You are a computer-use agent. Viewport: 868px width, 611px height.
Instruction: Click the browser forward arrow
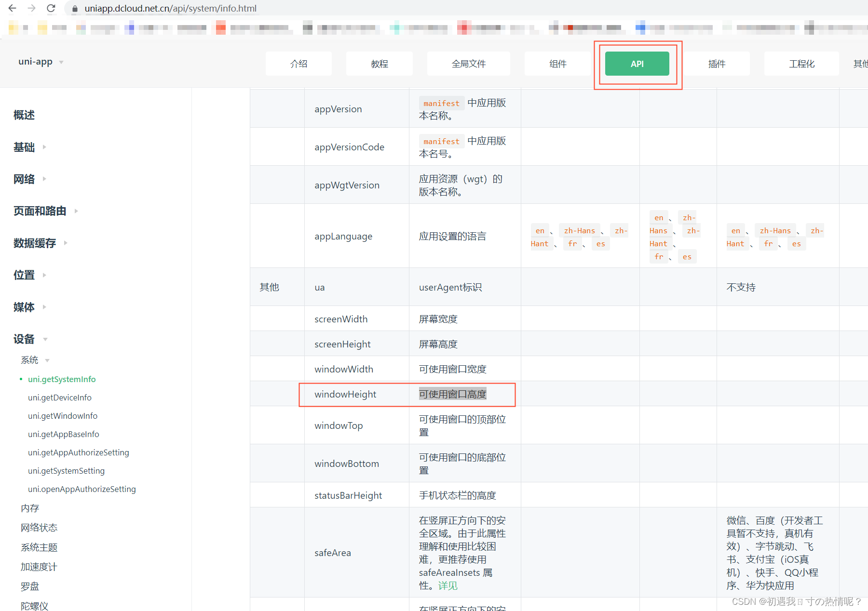32,8
